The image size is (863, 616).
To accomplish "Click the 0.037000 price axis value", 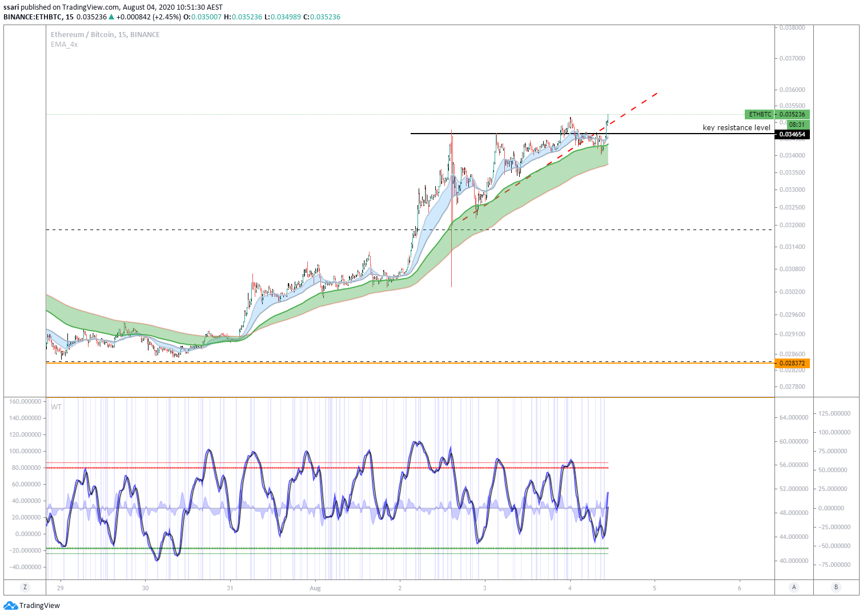I will (x=792, y=58).
